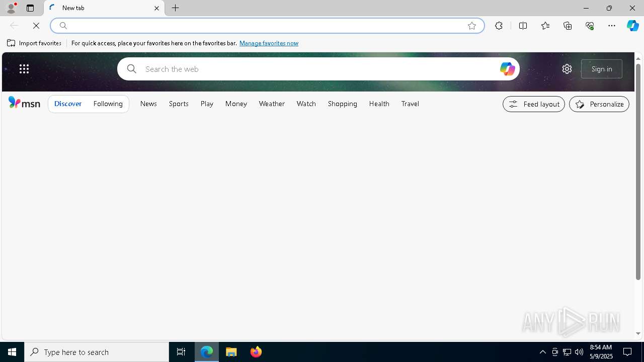Open the notification center
This screenshot has width=644, height=362.
[x=627, y=352]
